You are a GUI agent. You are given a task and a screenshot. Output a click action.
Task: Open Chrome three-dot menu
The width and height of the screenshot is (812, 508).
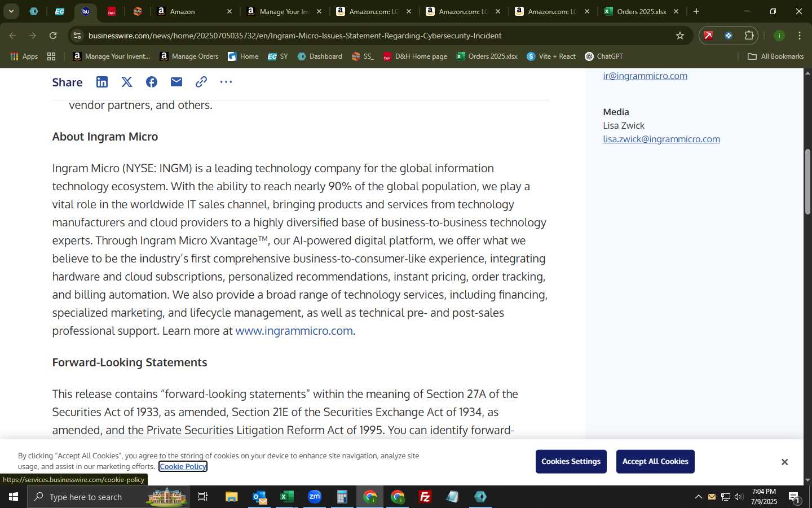pyautogui.click(x=800, y=36)
